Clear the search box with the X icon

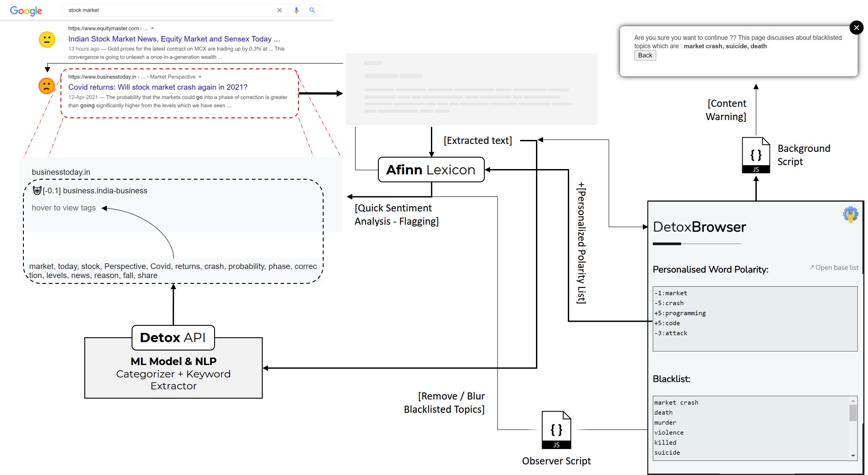[x=279, y=10]
